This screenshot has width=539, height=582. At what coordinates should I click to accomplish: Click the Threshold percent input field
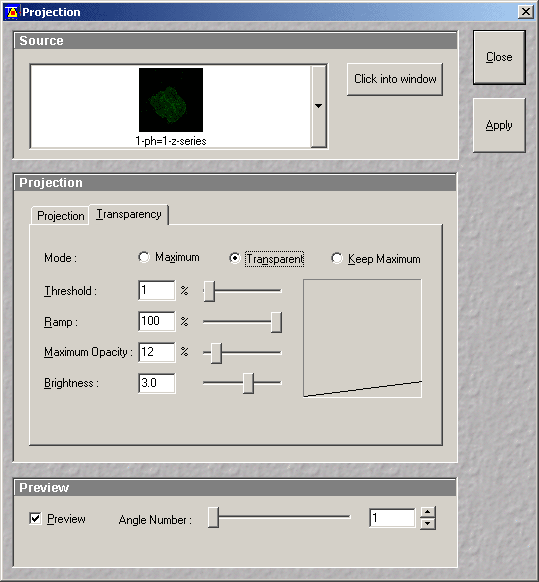[157, 290]
